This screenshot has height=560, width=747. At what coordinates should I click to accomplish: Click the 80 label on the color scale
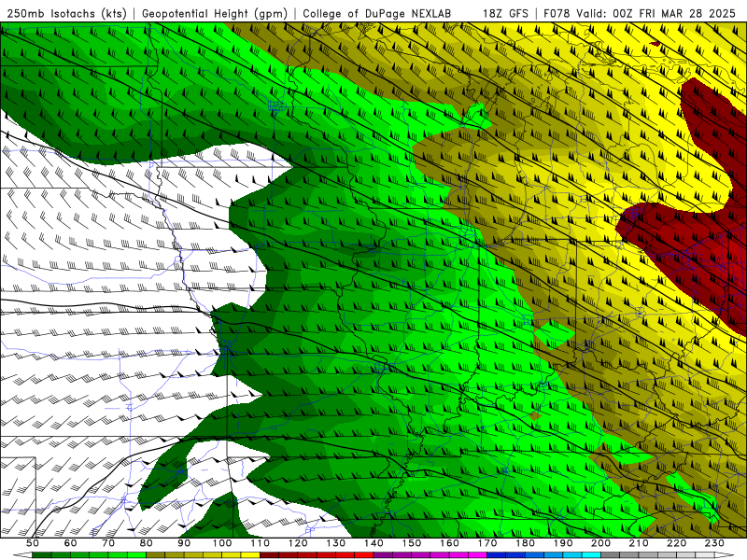point(146,543)
